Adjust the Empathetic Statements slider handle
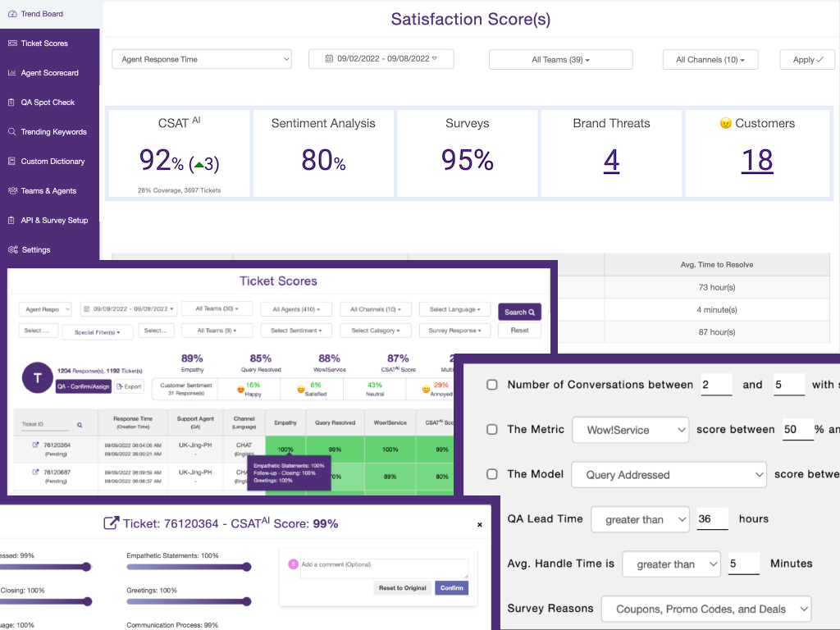This screenshot has width=840, height=630. 245,567
